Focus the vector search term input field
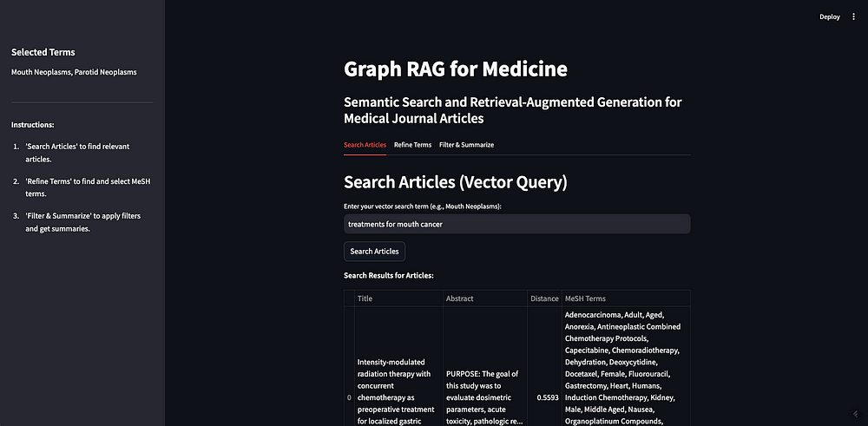This screenshot has height=426, width=868. (516, 224)
